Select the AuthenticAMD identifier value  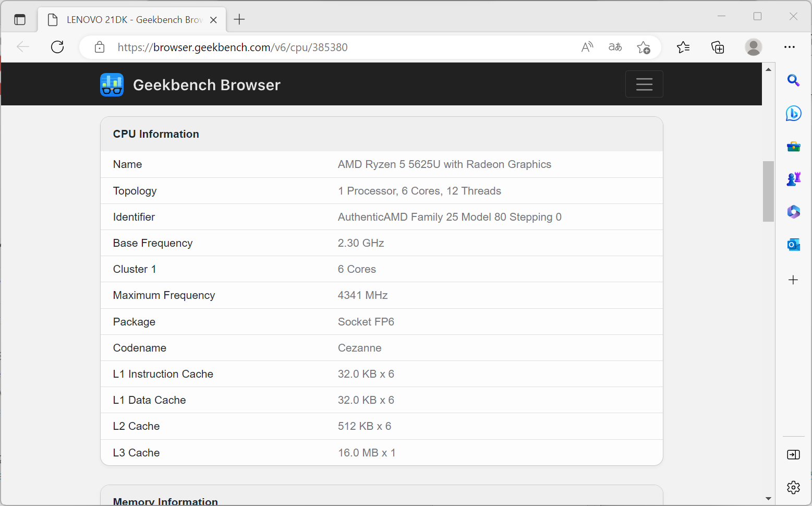coord(450,217)
